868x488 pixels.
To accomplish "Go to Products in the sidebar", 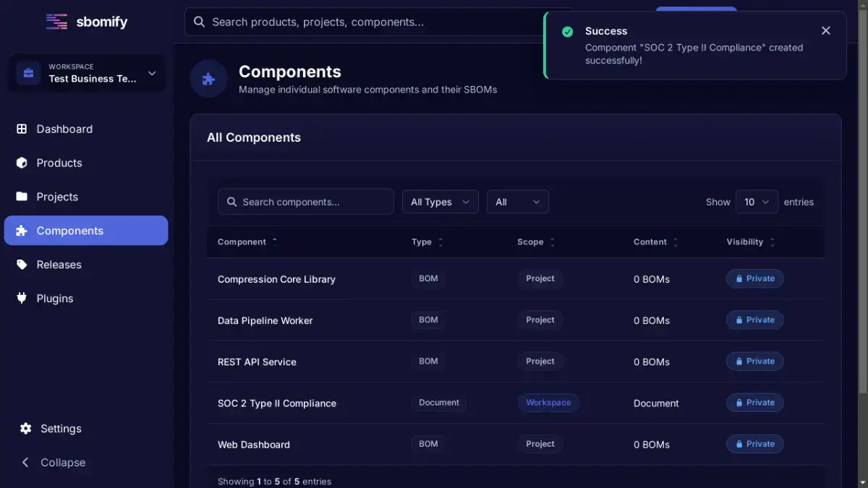I will coord(86,163).
